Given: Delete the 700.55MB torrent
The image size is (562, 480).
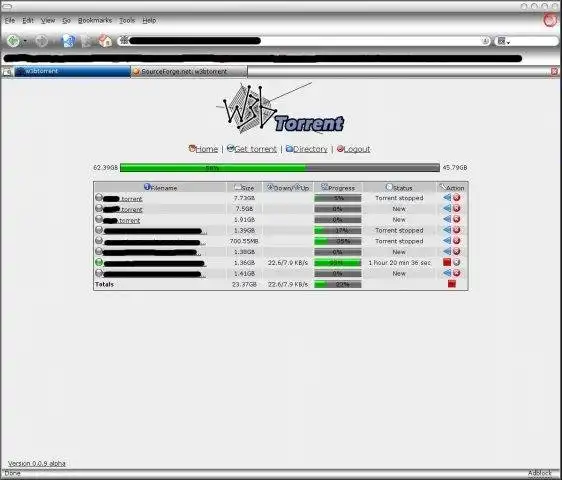Looking at the screenshot, I should [457, 241].
